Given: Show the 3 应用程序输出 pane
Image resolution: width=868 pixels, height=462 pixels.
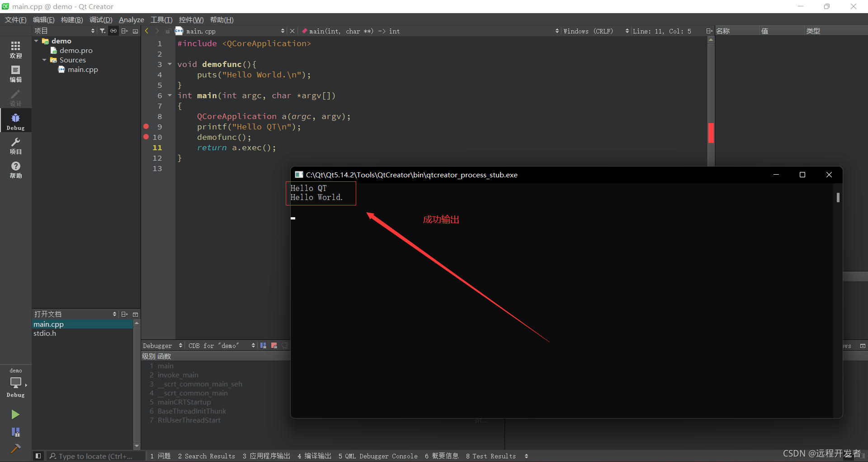Looking at the screenshot, I should click(x=266, y=456).
